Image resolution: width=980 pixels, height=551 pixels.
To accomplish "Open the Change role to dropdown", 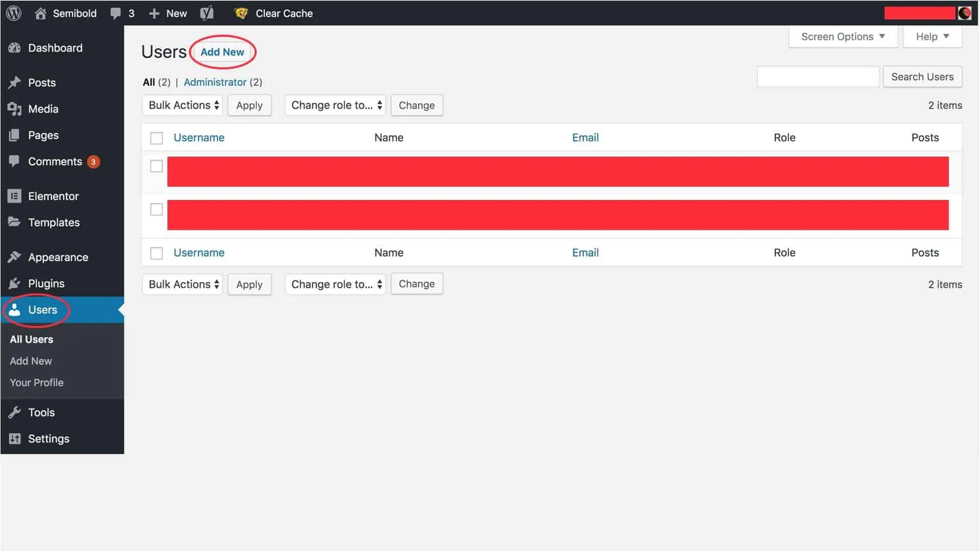I will [x=335, y=105].
